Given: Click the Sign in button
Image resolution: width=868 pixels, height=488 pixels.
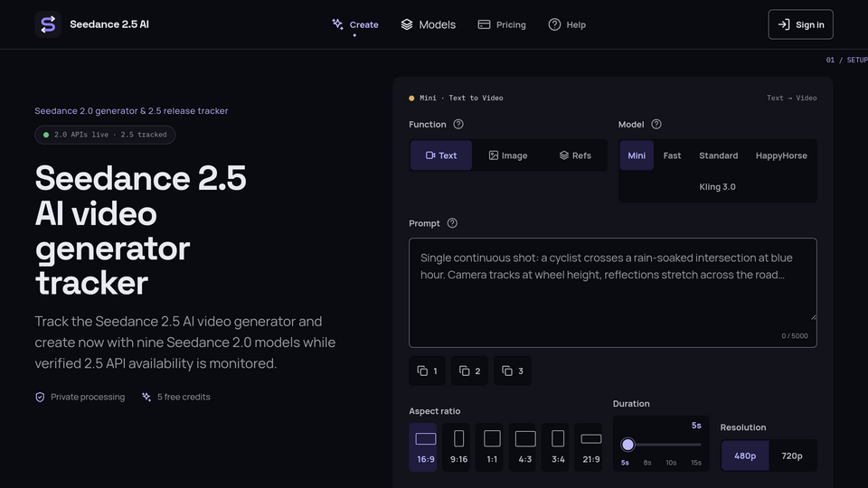Looking at the screenshot, I should pos(800,24).
